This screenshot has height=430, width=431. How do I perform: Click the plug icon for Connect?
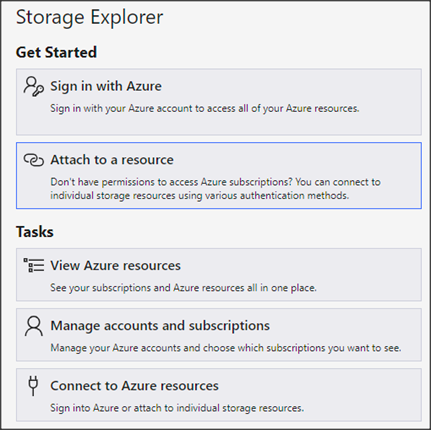pos(33,386)
